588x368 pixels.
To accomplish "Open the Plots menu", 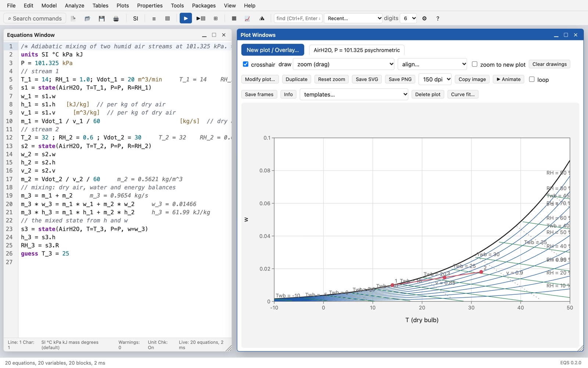I will [x=123, y=6].
